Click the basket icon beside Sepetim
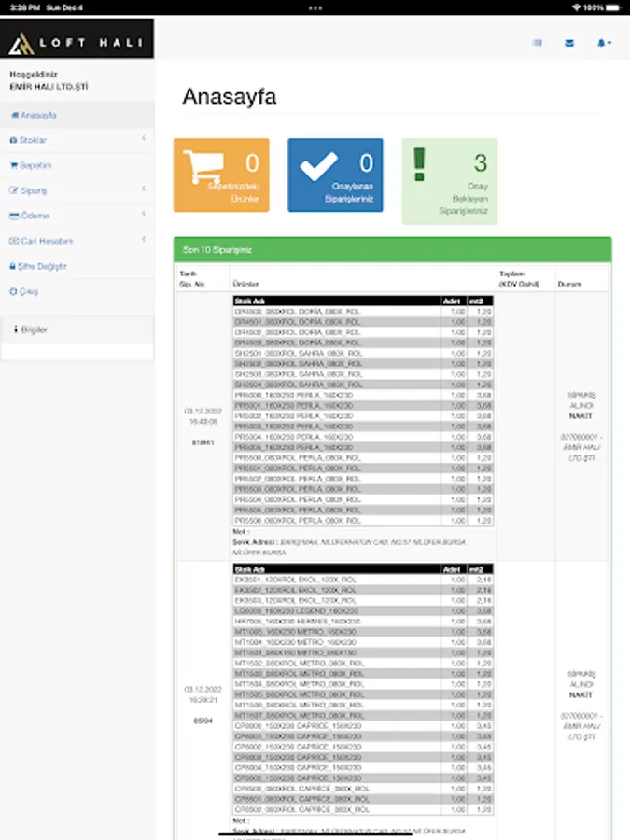The height and width of the screenshot is (840, 630). pos(14,165)
